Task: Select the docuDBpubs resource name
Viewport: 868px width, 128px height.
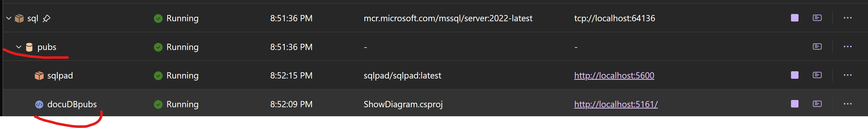Action: tap(72, 104)
